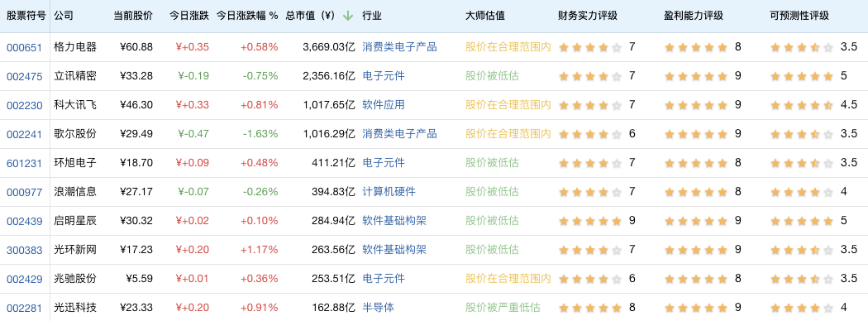Sort by 今日涨跌幅 % column header

247,16
